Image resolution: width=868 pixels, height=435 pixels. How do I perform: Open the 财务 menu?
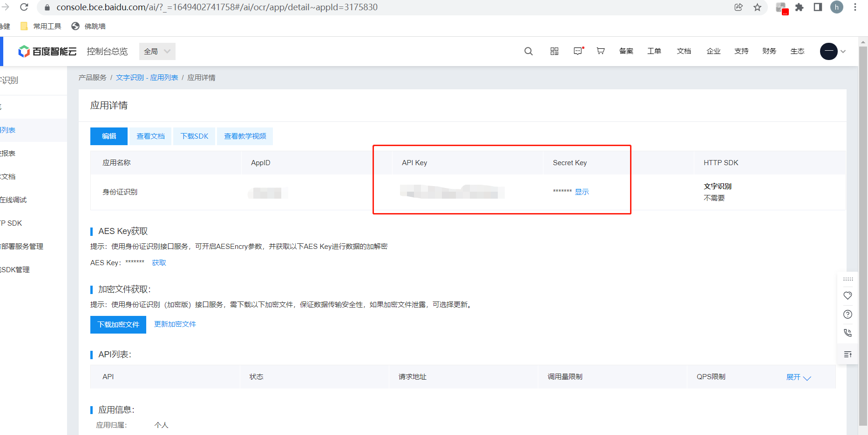(769, 51)
